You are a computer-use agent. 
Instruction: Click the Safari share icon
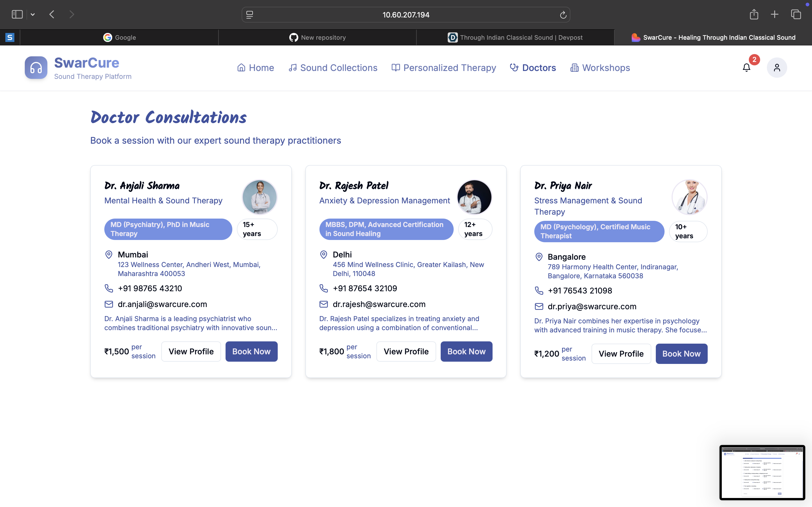pos(754,14)
